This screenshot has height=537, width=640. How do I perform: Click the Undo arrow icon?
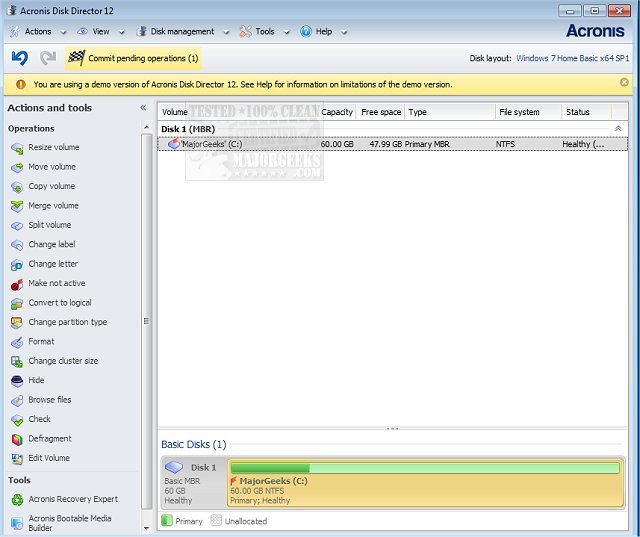(19, 58)
